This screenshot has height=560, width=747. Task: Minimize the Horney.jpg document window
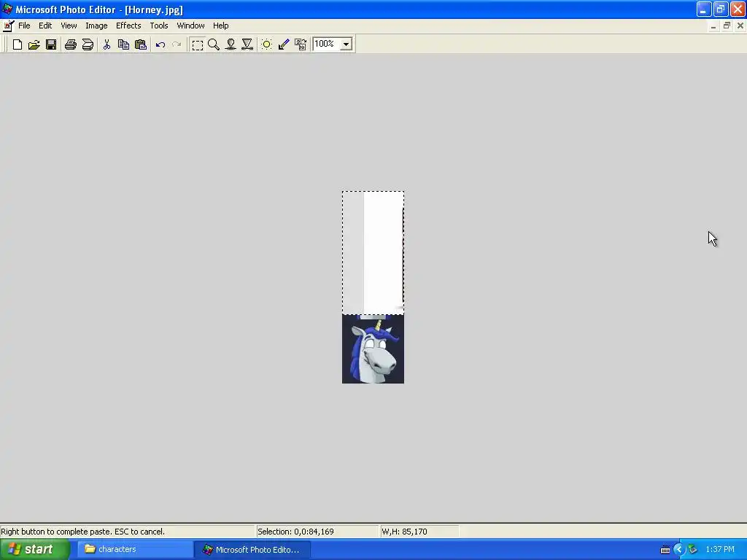tap(713, 26)
